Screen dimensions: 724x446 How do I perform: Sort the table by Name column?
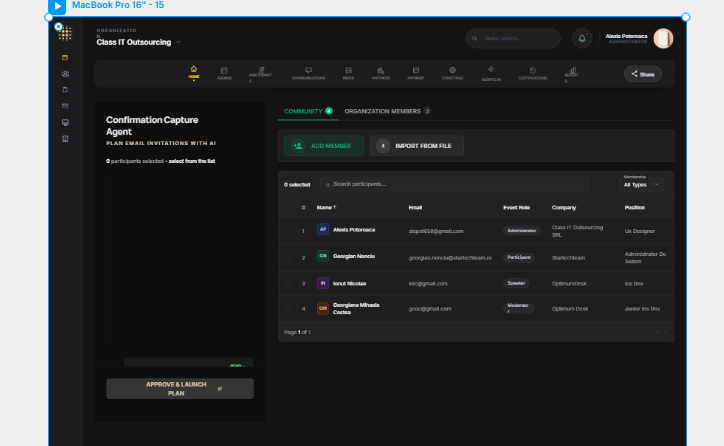coord(326,207)
